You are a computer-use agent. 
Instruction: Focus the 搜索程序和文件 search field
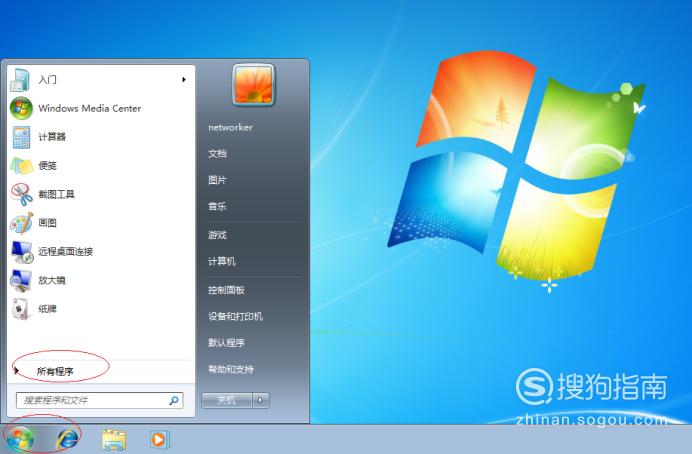[100, 400]
